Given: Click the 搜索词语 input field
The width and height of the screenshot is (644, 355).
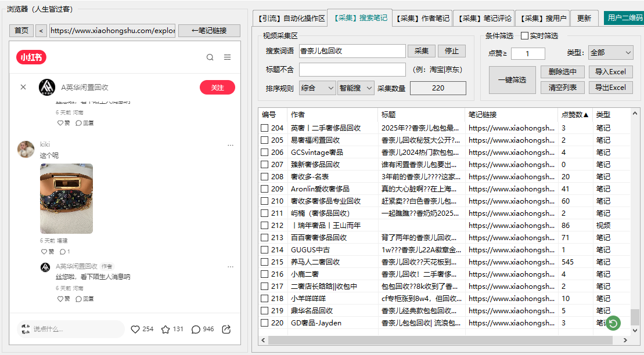Looking at the screenshot, I should [352, 51].
